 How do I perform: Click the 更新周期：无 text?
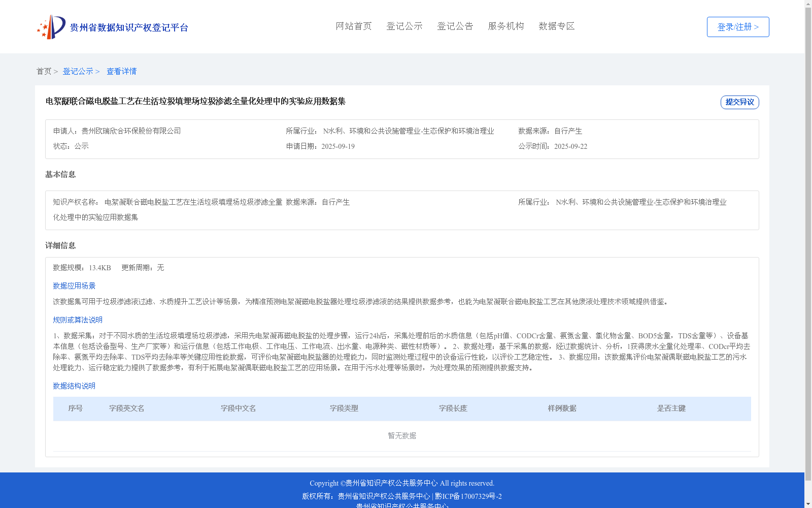tap(143, 268)
